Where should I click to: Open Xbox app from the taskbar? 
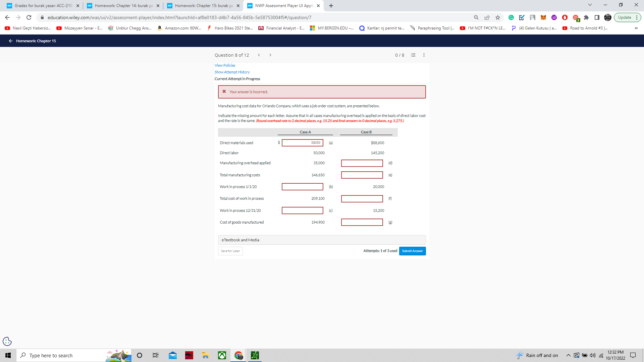pyautogui.click(x=222, y=355)
